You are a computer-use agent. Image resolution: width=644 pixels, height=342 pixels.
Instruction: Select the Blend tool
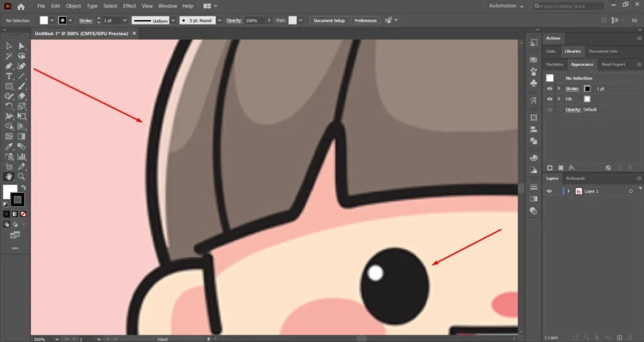(21, 146)
